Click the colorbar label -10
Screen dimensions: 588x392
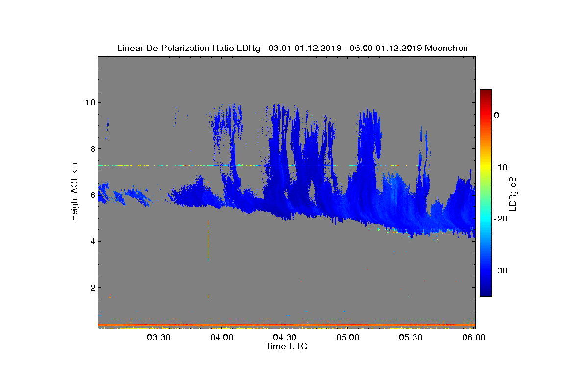pyautogui.click(x=500, y=167)
